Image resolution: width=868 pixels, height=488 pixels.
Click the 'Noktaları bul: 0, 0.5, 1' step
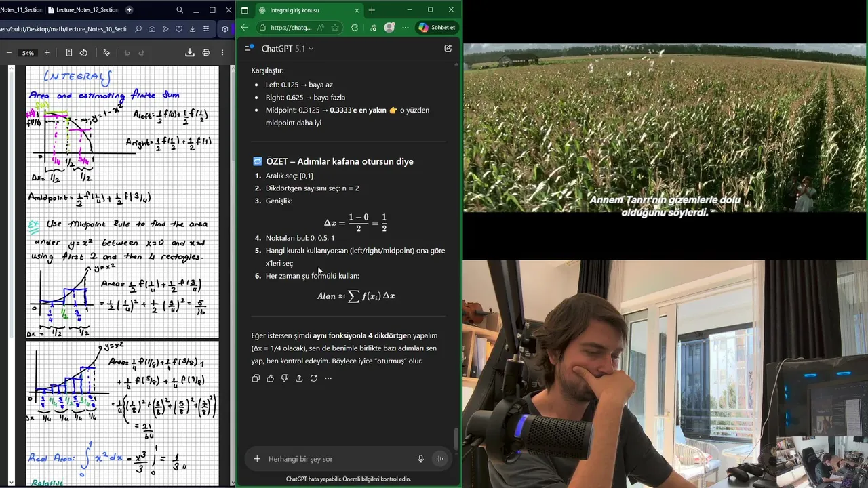click(300, 238)
